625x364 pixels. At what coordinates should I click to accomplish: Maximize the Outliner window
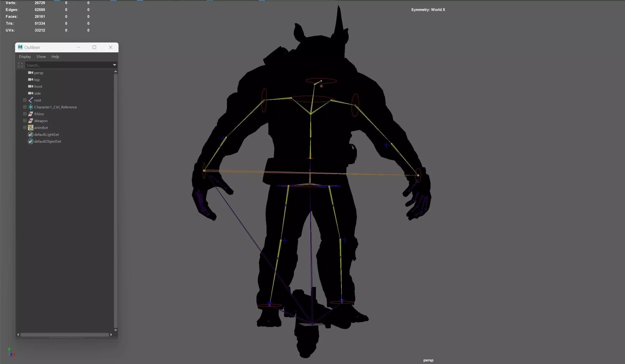click(94, 47)
